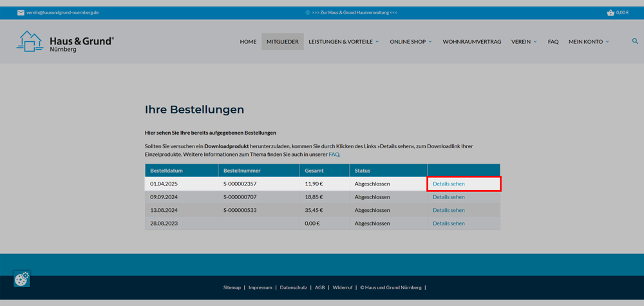Open the Datenschutz footer link
This screenshot has height=306, width=644.
[x=293, y=287]
